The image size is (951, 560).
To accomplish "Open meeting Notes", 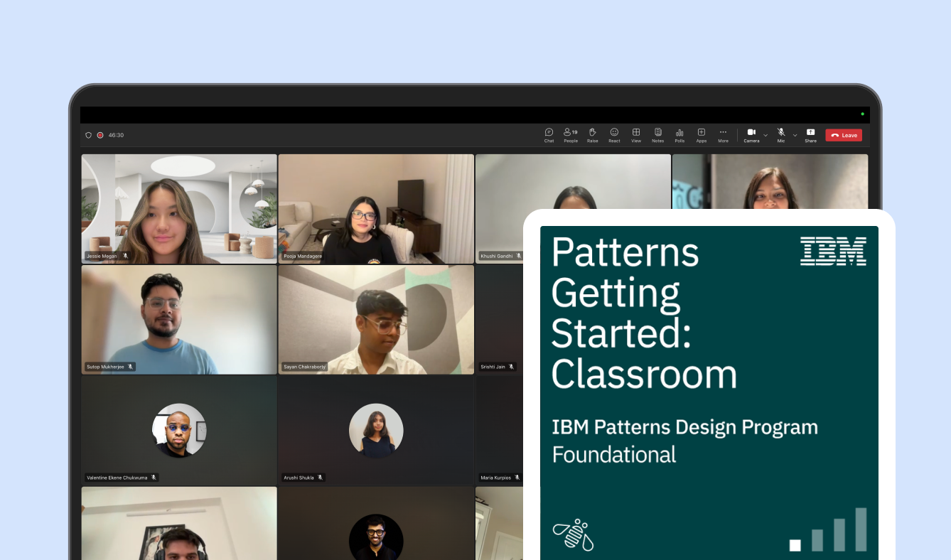I will coord(658,135).
